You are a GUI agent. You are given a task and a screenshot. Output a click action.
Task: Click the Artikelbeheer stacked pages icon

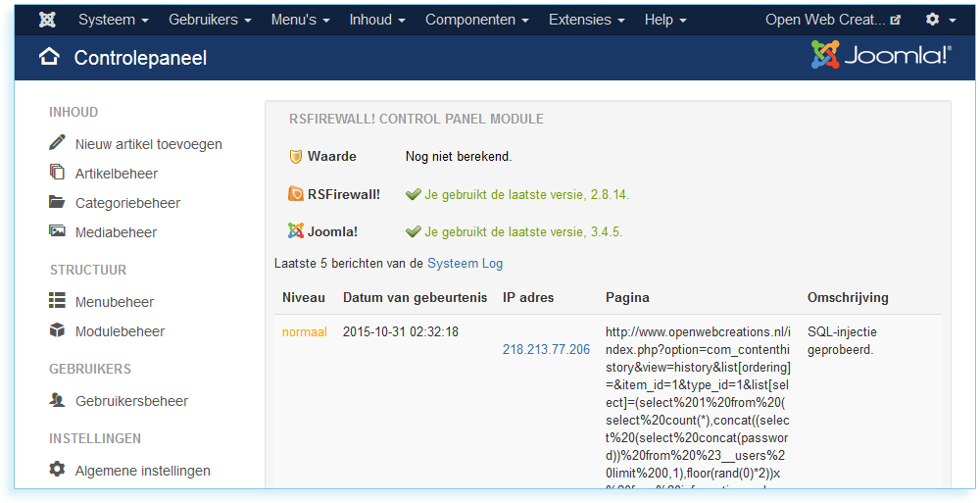pos(57,172)
